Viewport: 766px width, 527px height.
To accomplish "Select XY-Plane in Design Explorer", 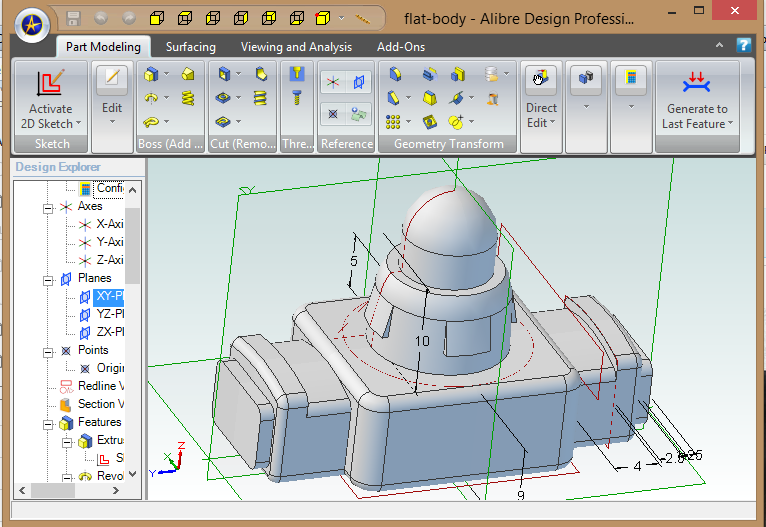I will [101, 296].
